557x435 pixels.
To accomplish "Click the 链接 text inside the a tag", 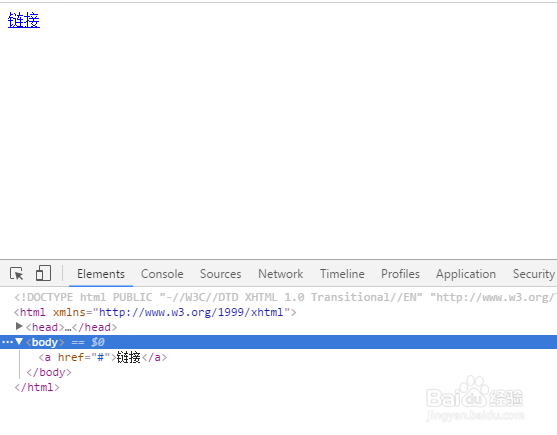I will pyautogui.click(x=129, y=357).
